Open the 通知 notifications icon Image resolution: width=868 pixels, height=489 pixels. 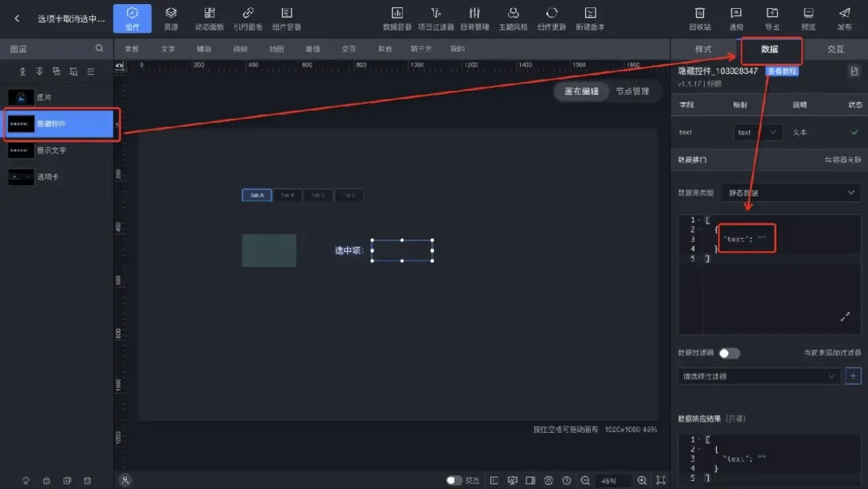pos(735,18)
